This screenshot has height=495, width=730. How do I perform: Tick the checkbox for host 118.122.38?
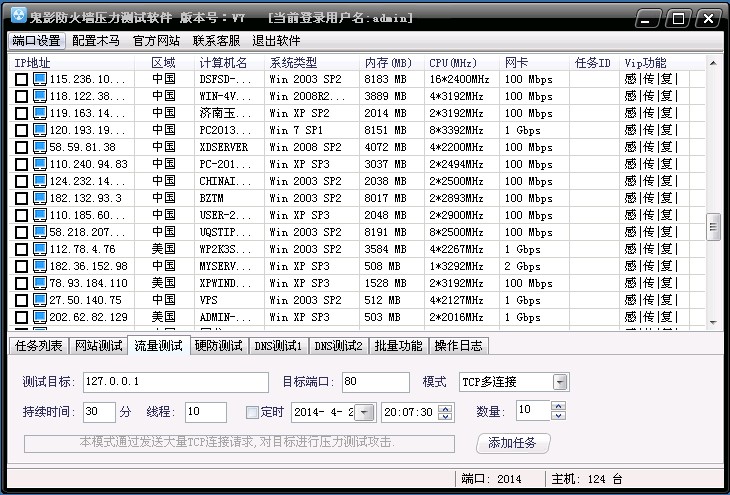21,97
